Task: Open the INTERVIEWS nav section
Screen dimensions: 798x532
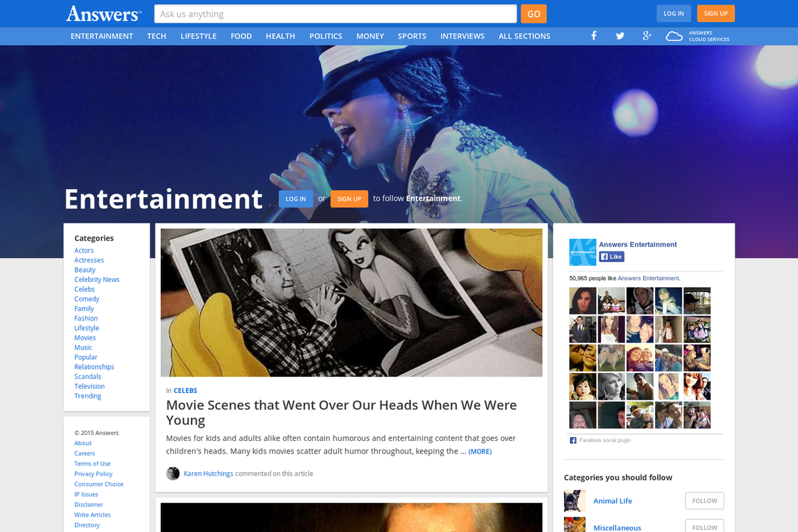Action: tap(462, 36)
